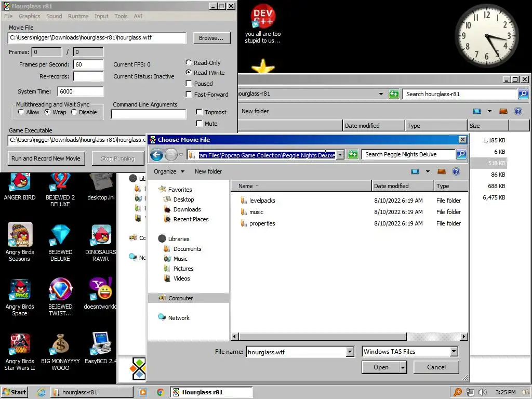This screenshot has height=399, width=532.
Task: Select BEJEWED TWIST desktop icon
Action: tap(60, 297)
